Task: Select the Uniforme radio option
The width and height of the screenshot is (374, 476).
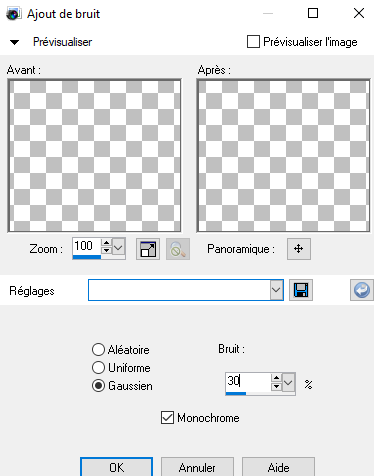Action: click(98, 368)
